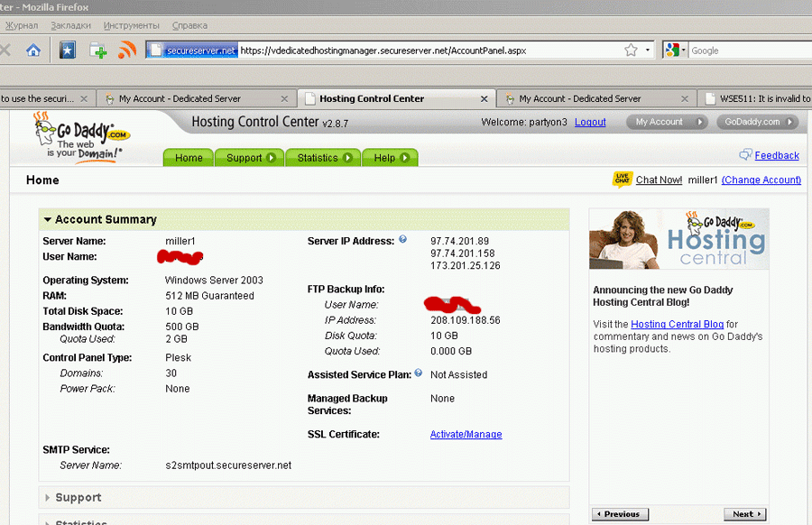Click the Next button

[x=745, y=514]
